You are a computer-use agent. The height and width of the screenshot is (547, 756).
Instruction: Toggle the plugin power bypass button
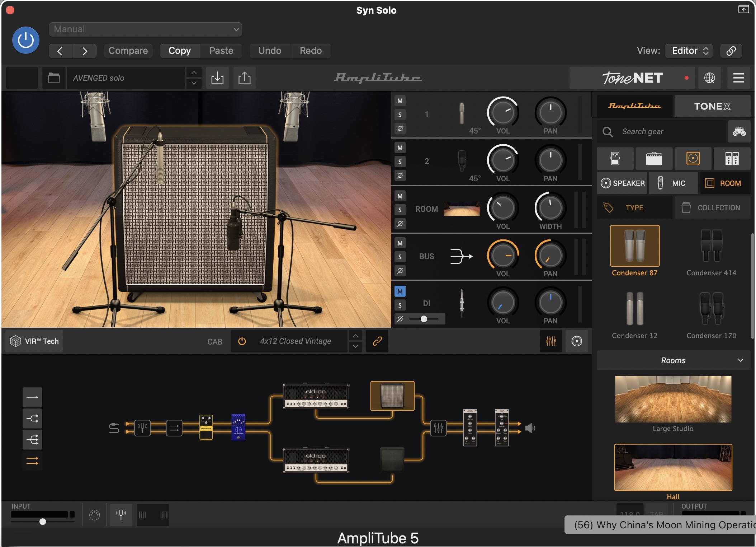pyautogui.click(x=25, y=40)
